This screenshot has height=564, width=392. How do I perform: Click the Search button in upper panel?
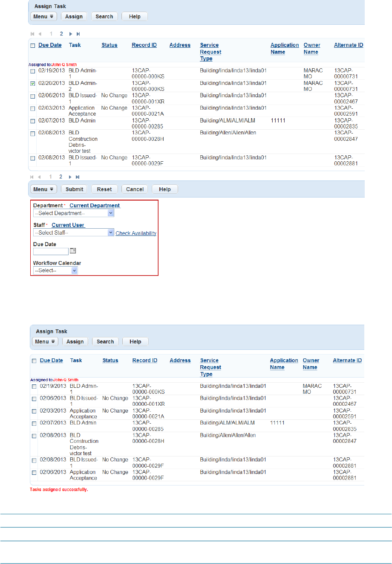(x=104, y=16)
